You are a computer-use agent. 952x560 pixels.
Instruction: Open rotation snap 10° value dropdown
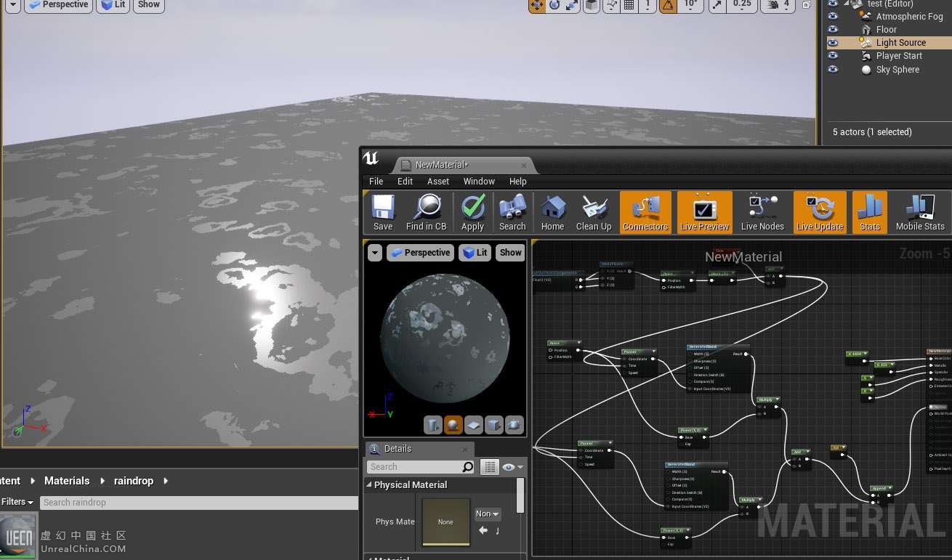pyautogui.click(x=691, y=5)
